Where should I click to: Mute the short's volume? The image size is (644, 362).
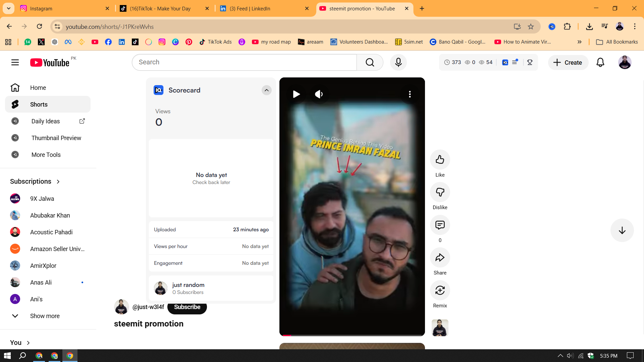point(319,94)
